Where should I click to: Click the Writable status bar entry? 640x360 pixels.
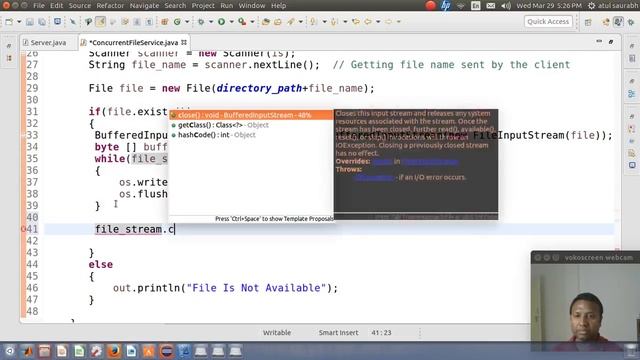[277, 333]
